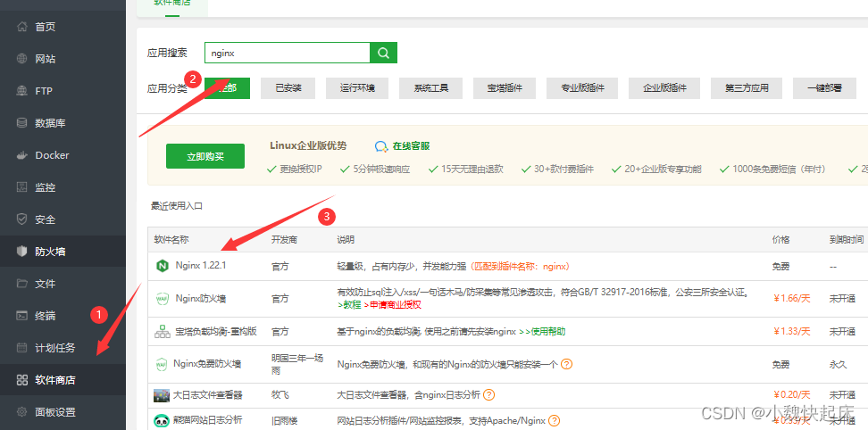Image resolution: width=868 pixels, height=430 pixels.
Task: Click the 立即购买 button
Action: pyautogui.click(x=205, y=156)
